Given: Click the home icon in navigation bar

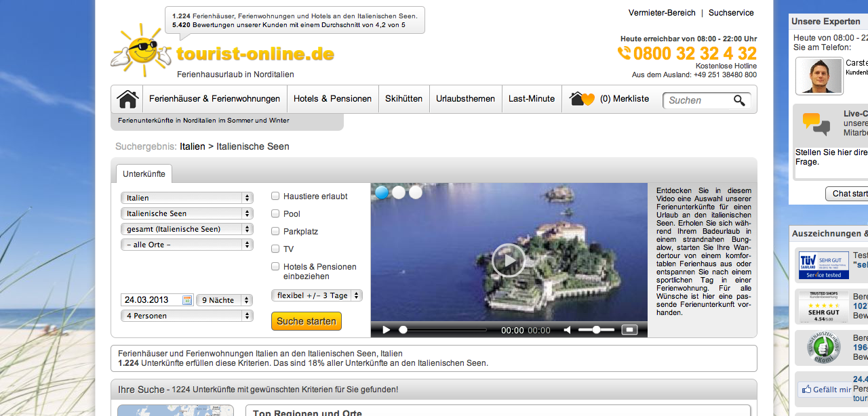Looking at the screenshot, I should 127,99.
